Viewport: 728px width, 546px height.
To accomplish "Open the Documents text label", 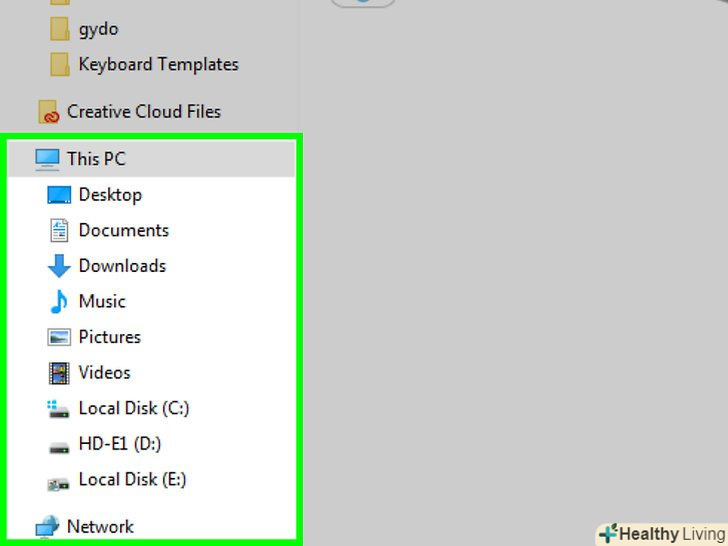I will pyautogui.click(x=124, y=230).
